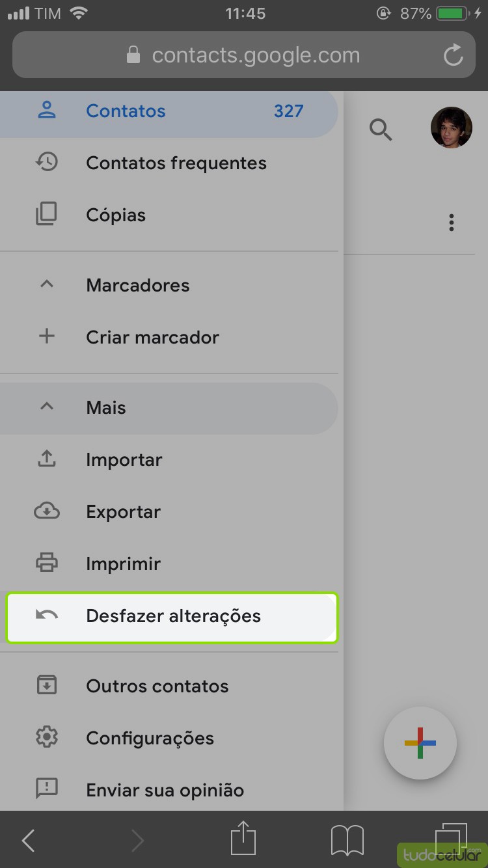Open Configurações settings
This screenshot has height=868, width=488.
click(x=150, y=739)
